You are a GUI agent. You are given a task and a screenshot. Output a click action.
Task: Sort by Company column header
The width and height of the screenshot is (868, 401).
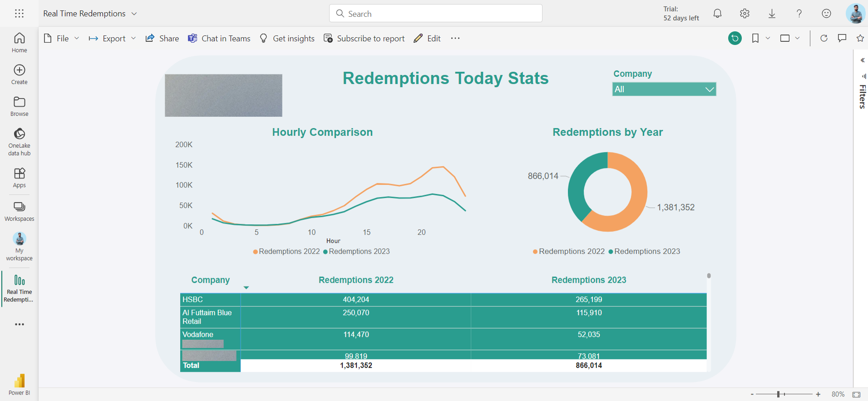pos(210,280)
